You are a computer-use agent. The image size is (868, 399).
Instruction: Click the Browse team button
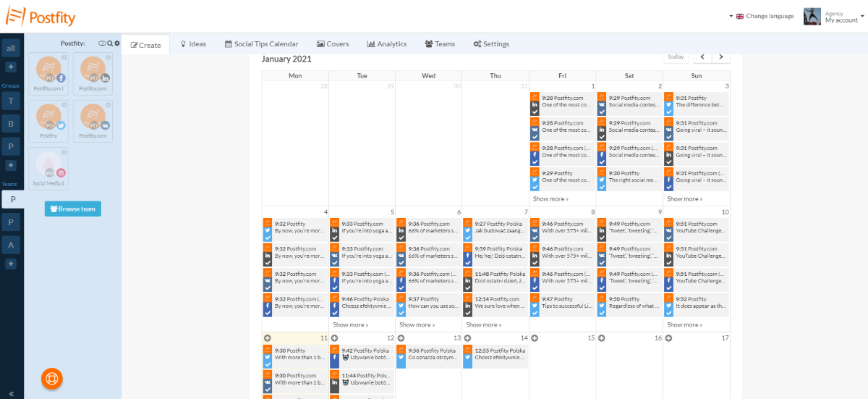[x=73, y=209]
